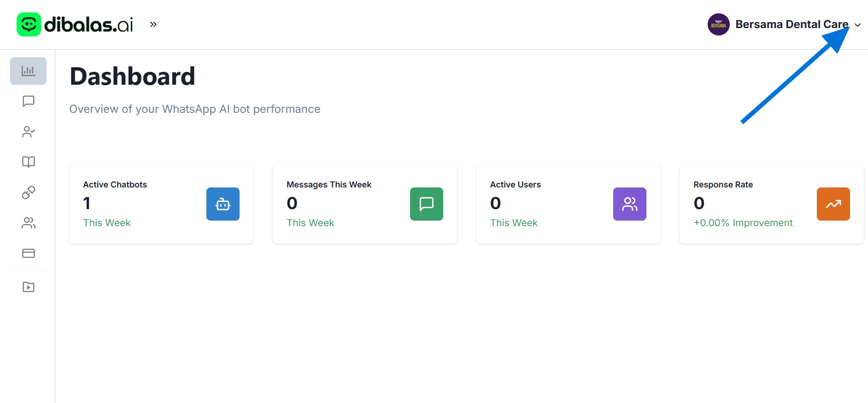Click the blue robot chatbot icon
868x403 pixels.
point(223,204)
